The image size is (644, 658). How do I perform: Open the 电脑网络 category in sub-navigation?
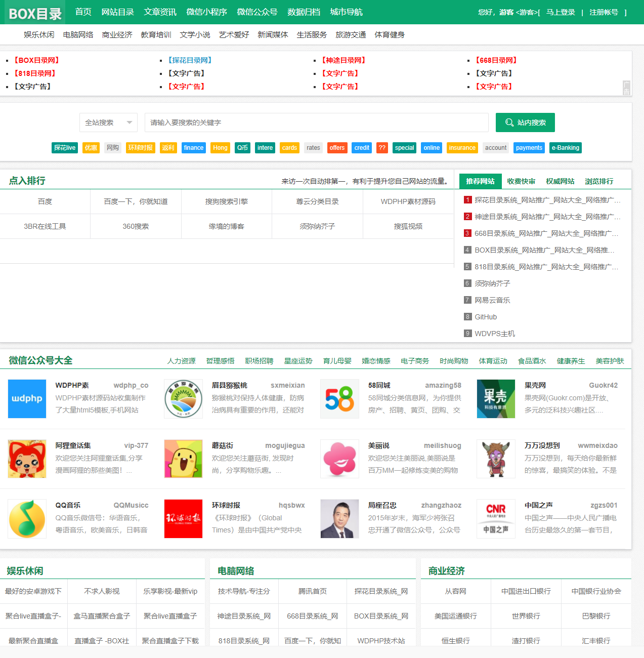coord(78,34)
